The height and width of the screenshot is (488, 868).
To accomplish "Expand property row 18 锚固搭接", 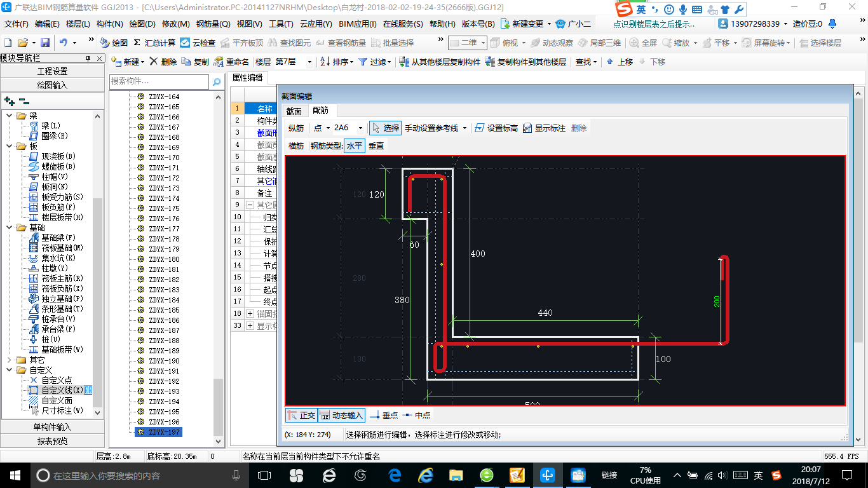I will (250, 314).
